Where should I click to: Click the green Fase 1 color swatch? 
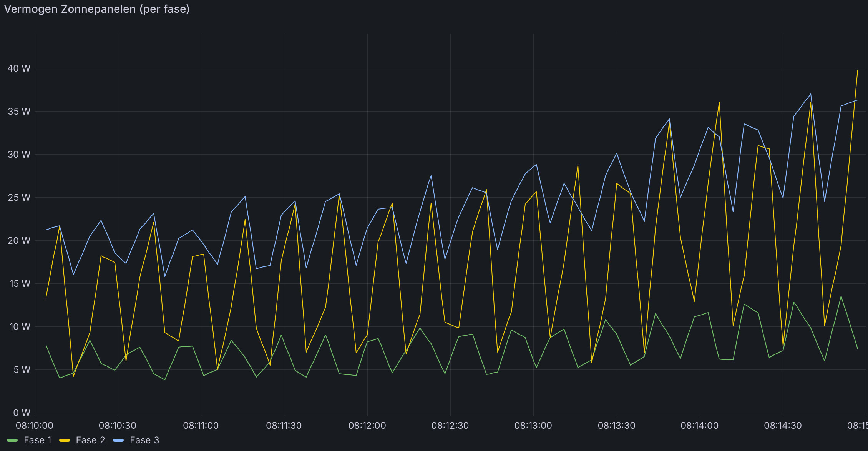pyautogui.click(x=12, y=440)
